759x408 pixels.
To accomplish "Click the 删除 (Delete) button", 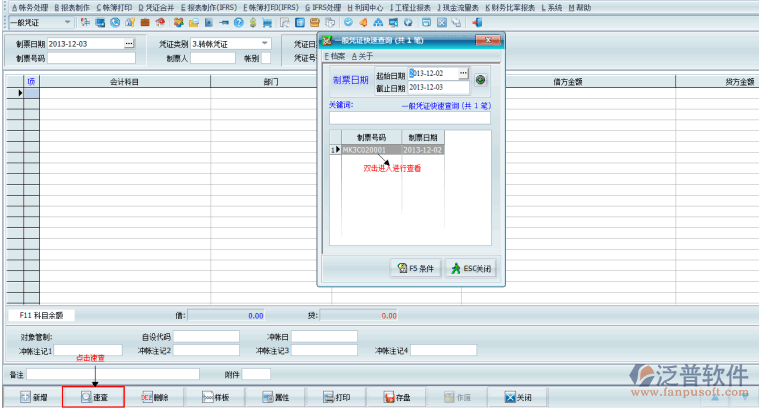I will pos(154,397).
